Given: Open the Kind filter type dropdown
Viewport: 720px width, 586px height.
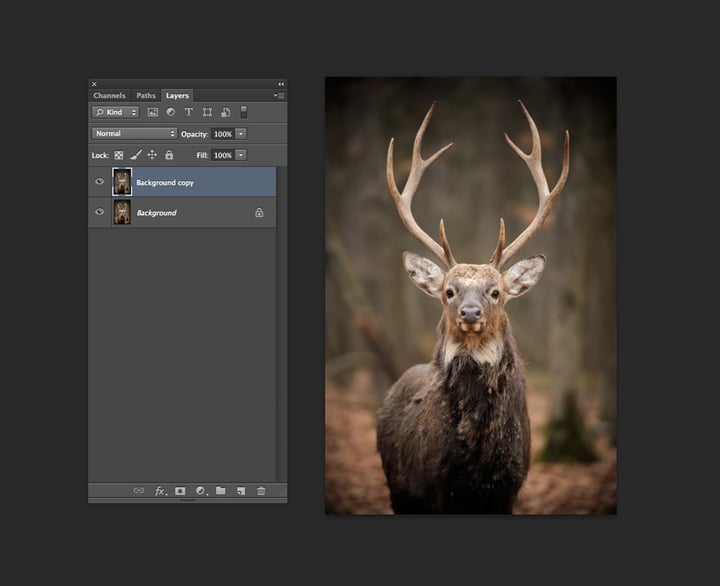Looking at the screenshot, I should pyautogui.click(x=115, y=112).
